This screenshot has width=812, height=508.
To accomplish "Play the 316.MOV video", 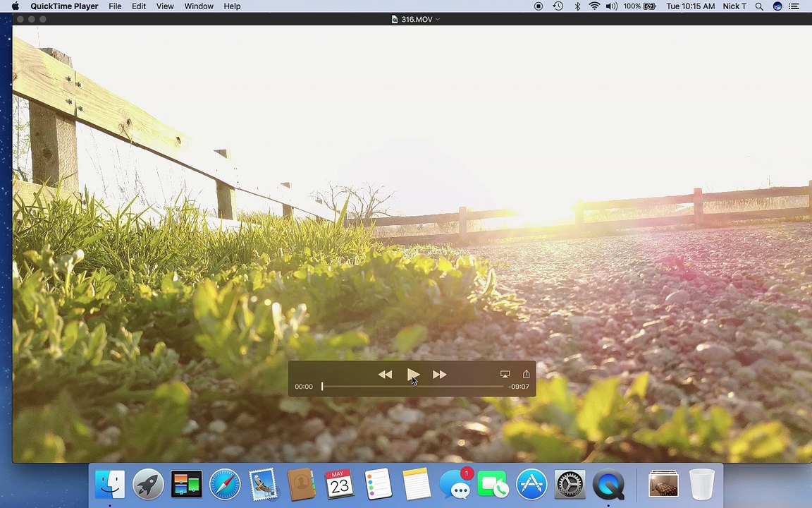I will click(413, 374).
